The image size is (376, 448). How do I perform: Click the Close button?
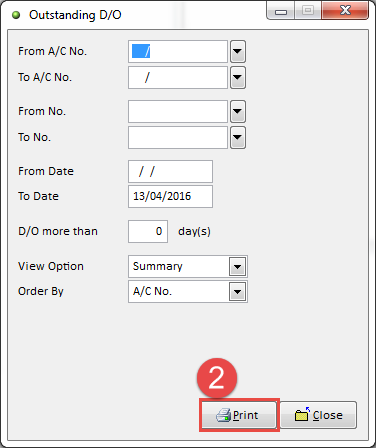(x=318, y=415)
